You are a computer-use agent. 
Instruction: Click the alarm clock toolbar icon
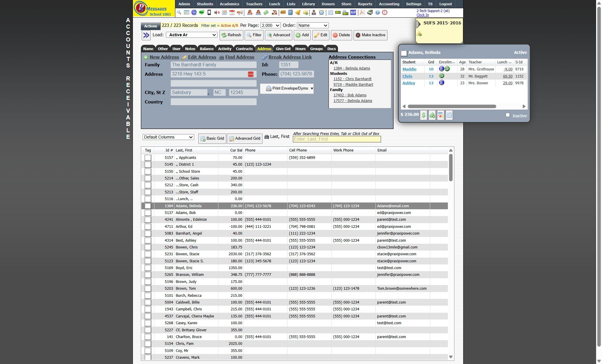click(321, 12)
